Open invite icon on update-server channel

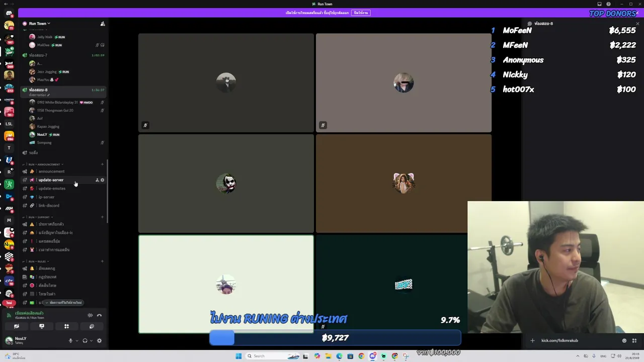pos(97,180)
